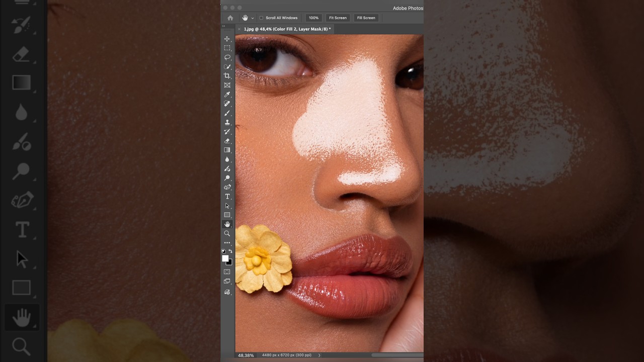
Task: Select the Zoom tool
Action: (x=227, y=233)
